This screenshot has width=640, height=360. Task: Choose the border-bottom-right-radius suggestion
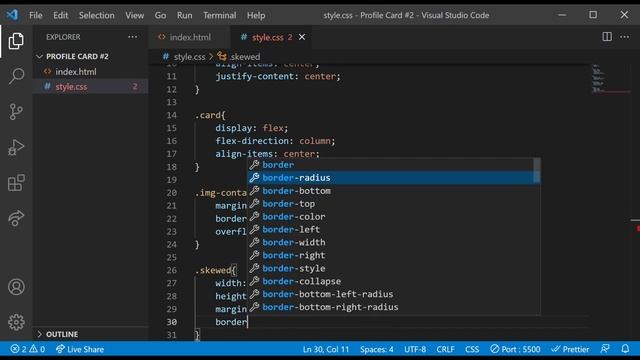393,307
